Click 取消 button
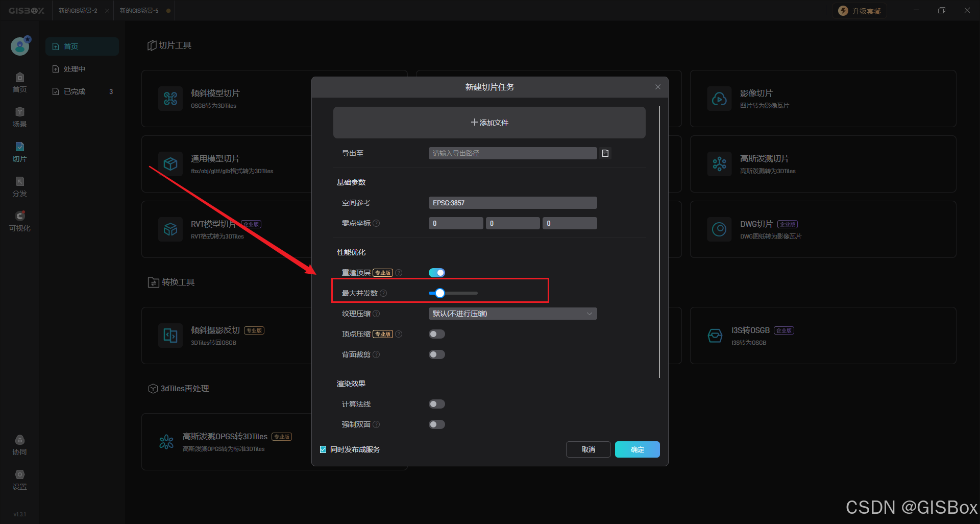 [589, 449]
